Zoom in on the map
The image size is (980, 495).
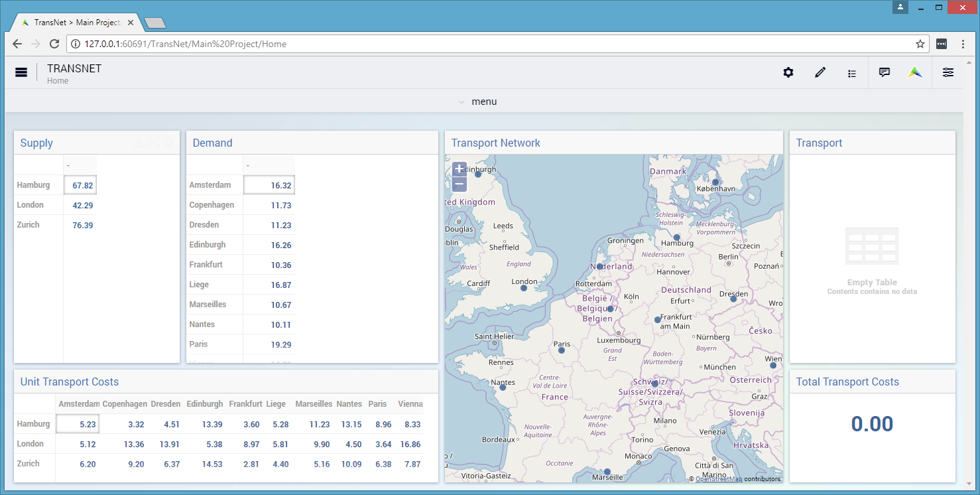point(459,169)
